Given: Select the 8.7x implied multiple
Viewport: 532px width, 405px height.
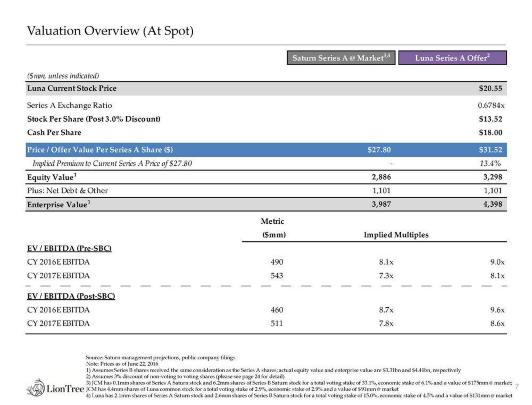Looking at the screenshot, I should 386,310.
